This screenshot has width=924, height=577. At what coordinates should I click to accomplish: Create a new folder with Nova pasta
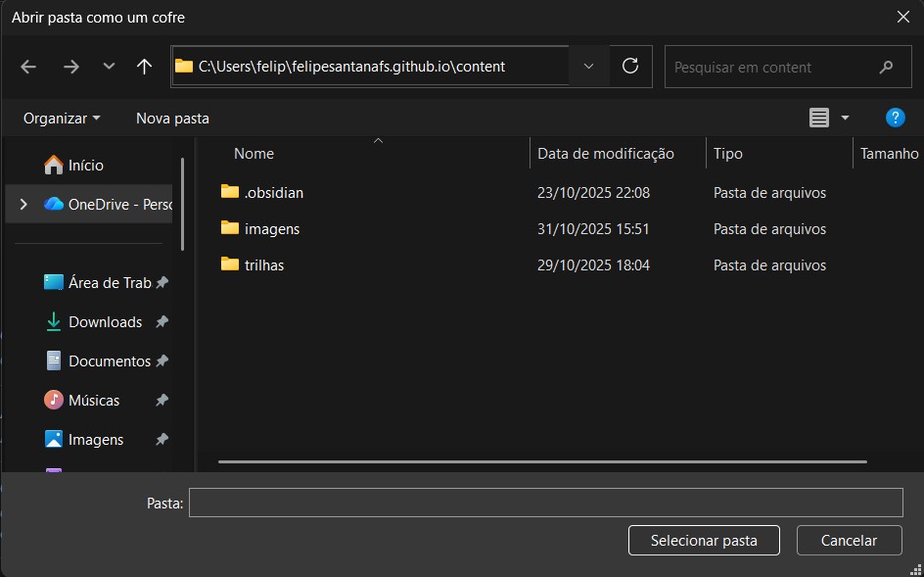[x=172, y=118]
